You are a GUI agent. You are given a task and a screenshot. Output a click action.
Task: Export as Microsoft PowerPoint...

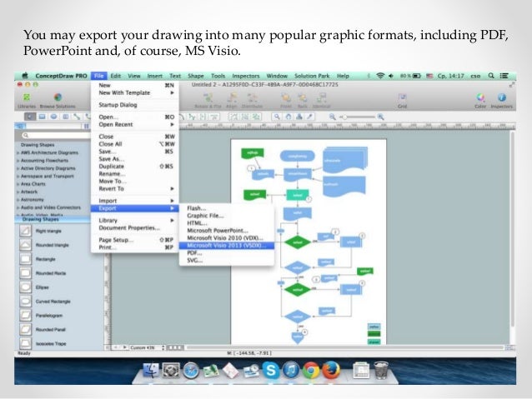227,231
